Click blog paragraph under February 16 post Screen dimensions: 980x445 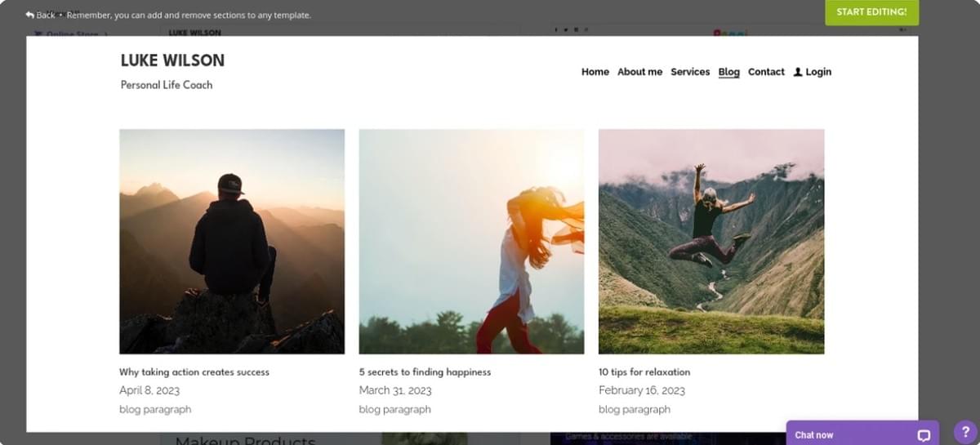(635, 409)
